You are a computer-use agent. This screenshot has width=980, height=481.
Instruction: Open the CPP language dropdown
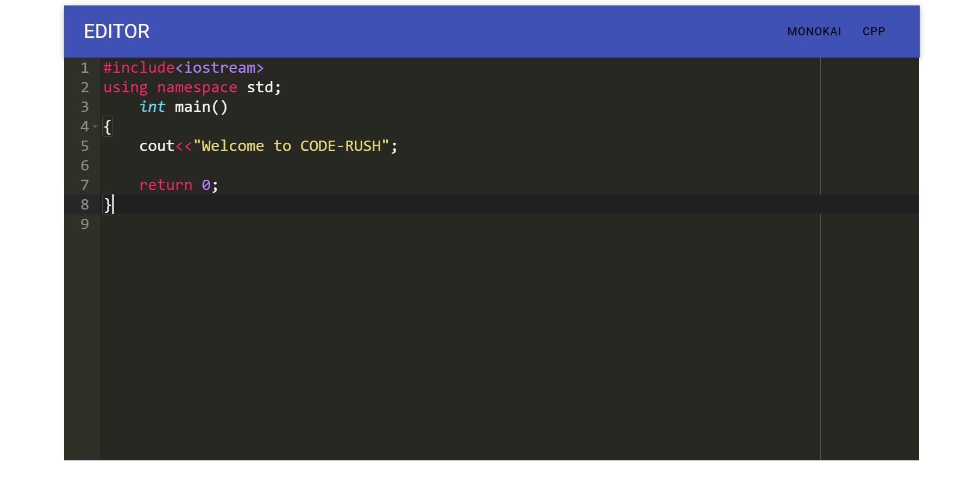click(874, 31)
